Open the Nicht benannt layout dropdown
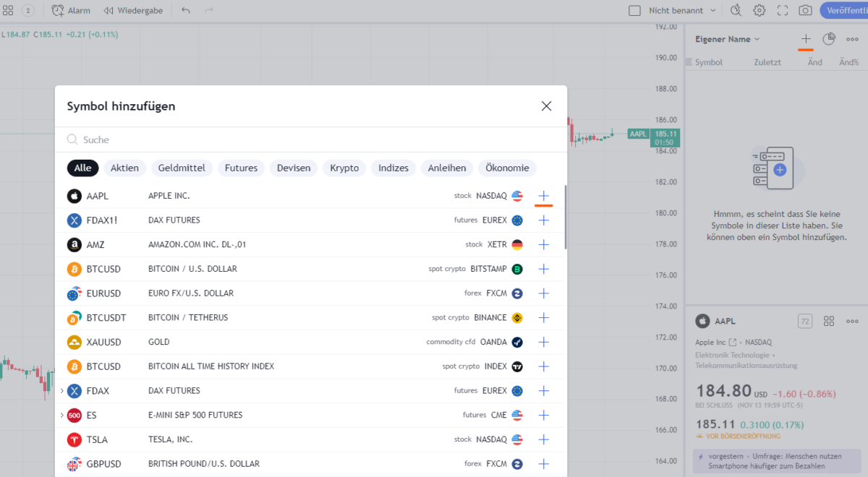868x477 pixels. [682, 10]
